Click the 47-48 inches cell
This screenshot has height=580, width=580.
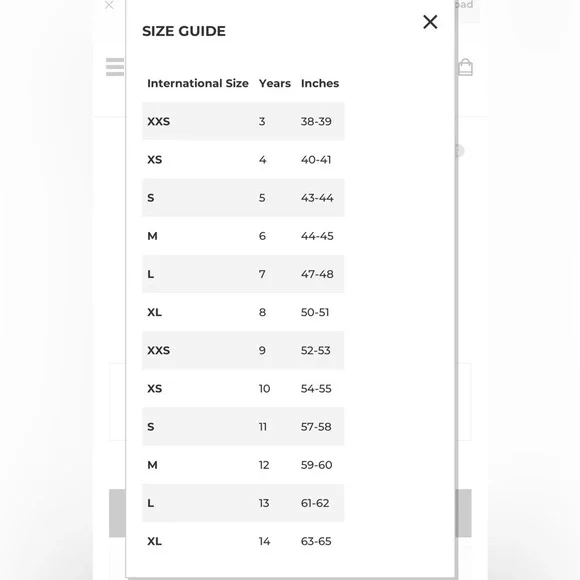tap(317, 274)
